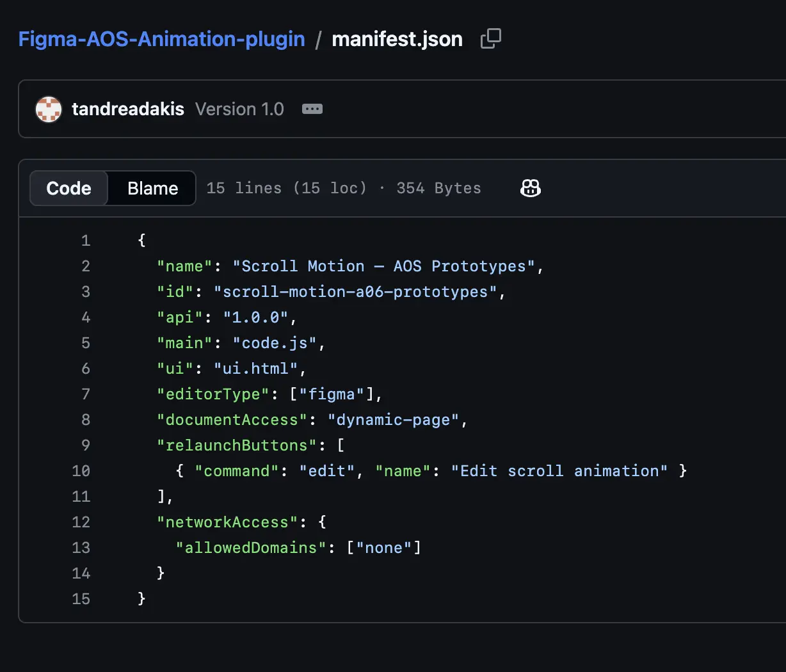Click the "id" key on line 3

pos(175,292)
